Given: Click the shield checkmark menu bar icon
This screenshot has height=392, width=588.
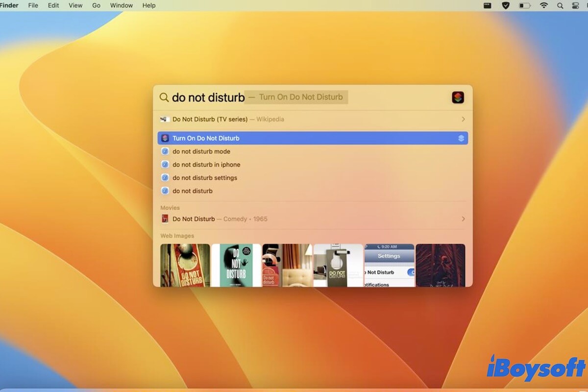Looking at the screenshot, I should pyautogui.click(x=506, y=5).
